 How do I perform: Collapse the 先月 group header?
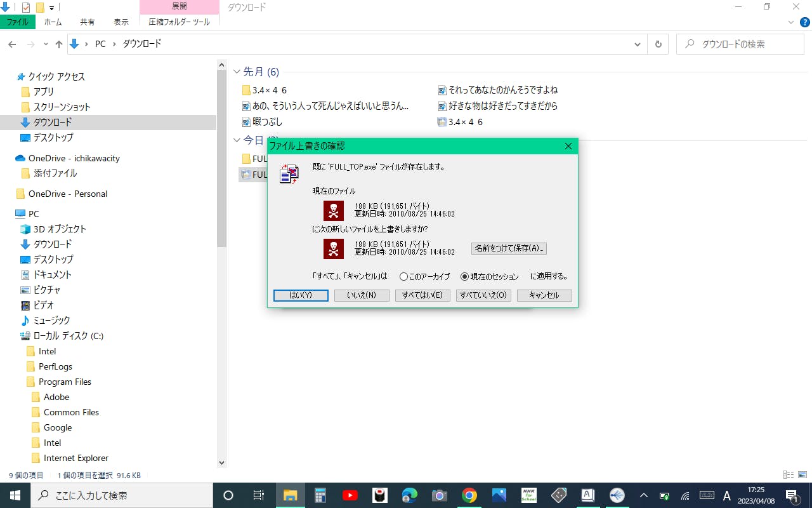(237, 72)
